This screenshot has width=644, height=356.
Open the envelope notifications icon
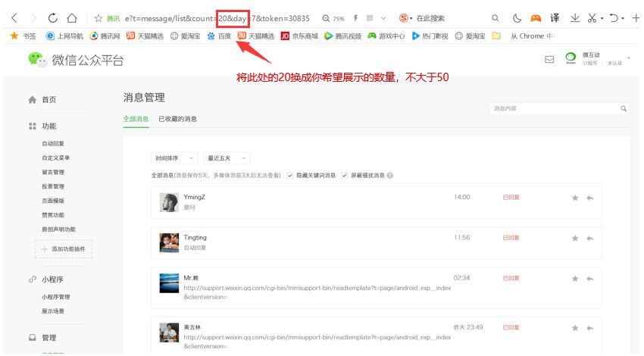[549, 60]
